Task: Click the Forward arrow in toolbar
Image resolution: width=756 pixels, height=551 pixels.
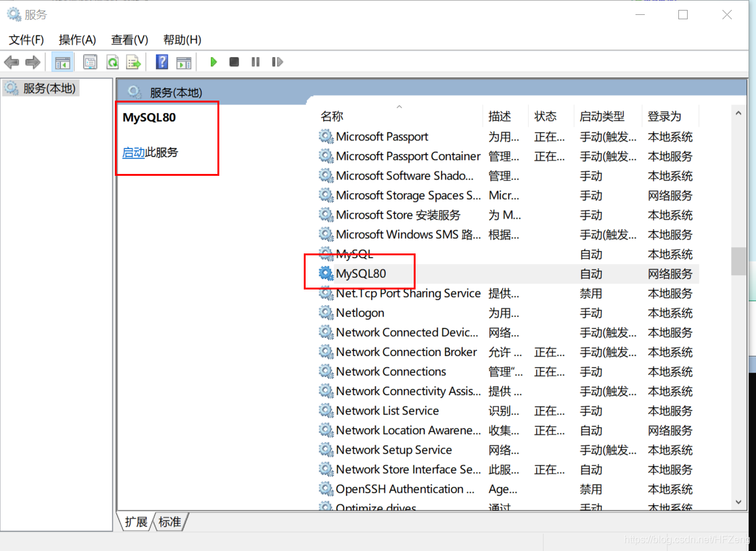Action: coord(33,62)
